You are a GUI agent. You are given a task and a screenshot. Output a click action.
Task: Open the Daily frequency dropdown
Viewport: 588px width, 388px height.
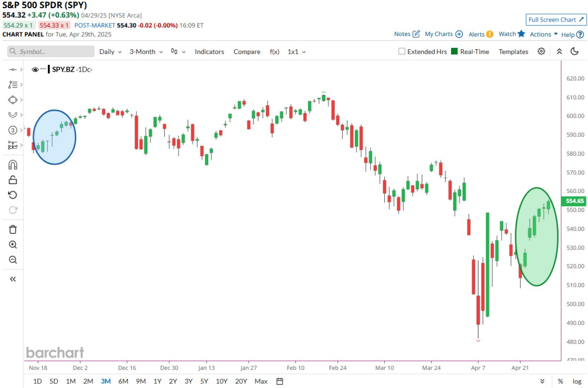pos(111,52)
